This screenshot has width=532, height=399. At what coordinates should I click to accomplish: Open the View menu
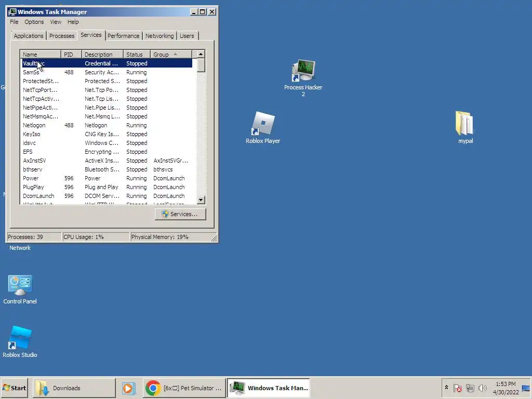click(x=56, y=22)
